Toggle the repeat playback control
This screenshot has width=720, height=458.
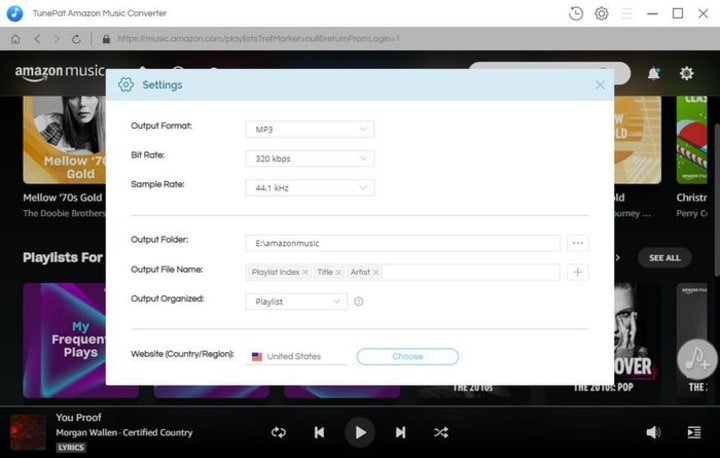[x=278, y=432]
